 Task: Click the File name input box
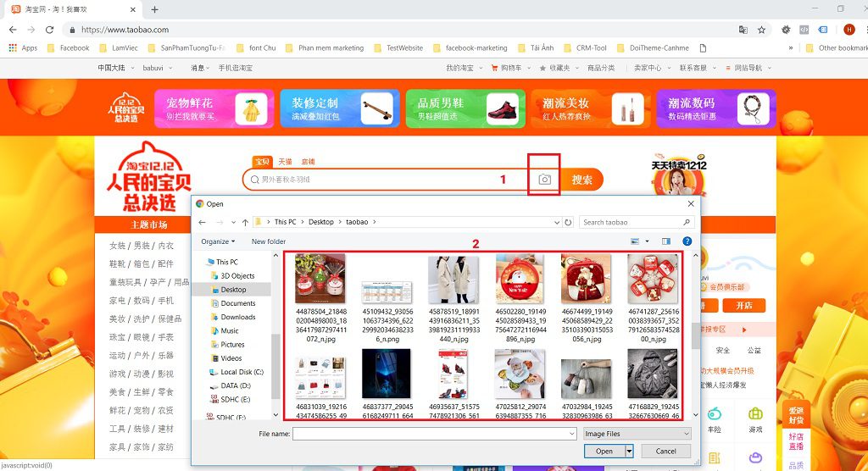[x=435, y=434]
